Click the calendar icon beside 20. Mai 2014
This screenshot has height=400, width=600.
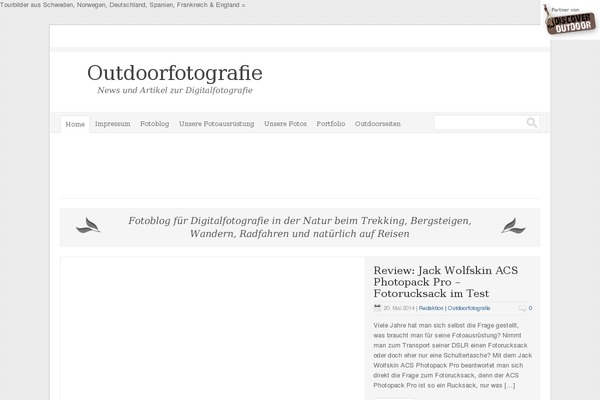(x=377, y=308)
